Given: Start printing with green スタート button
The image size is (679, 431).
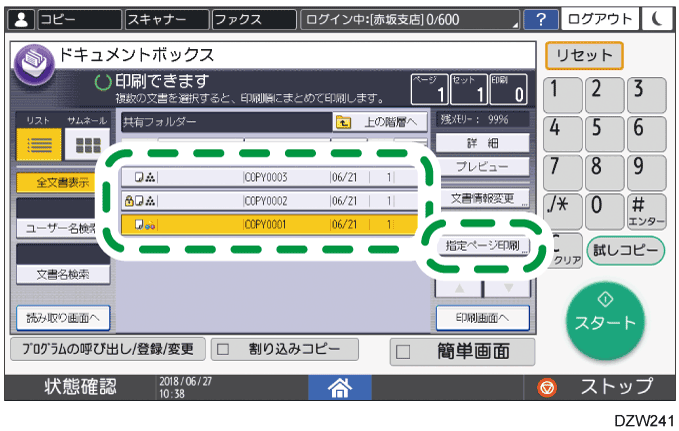Looking at the screenshot, I should point(605,321).
